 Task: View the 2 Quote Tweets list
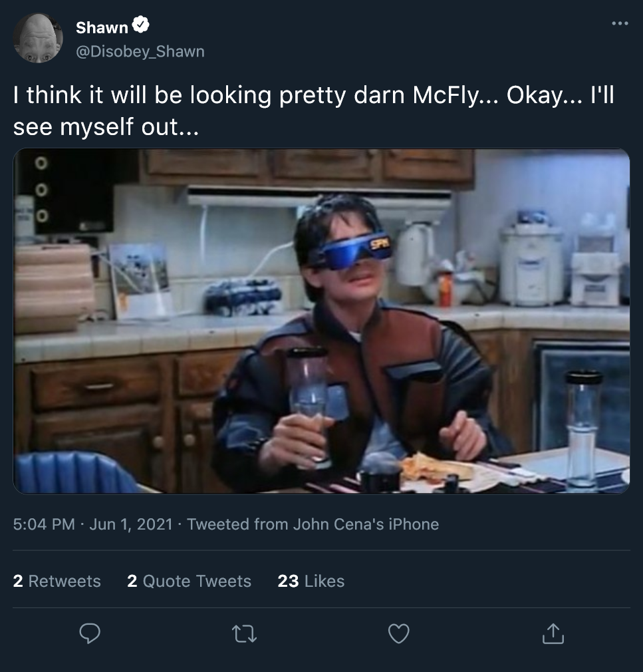(190, 581)
